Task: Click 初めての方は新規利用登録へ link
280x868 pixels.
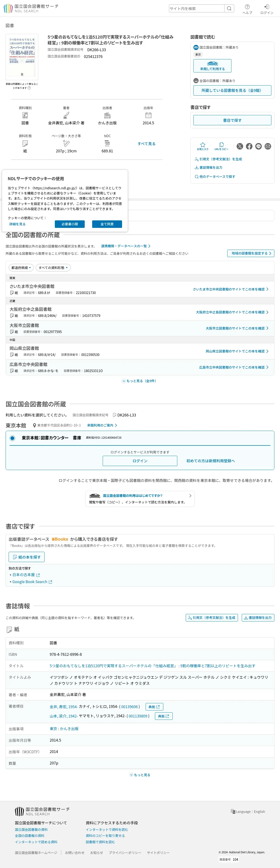Action: pos(211,461)
